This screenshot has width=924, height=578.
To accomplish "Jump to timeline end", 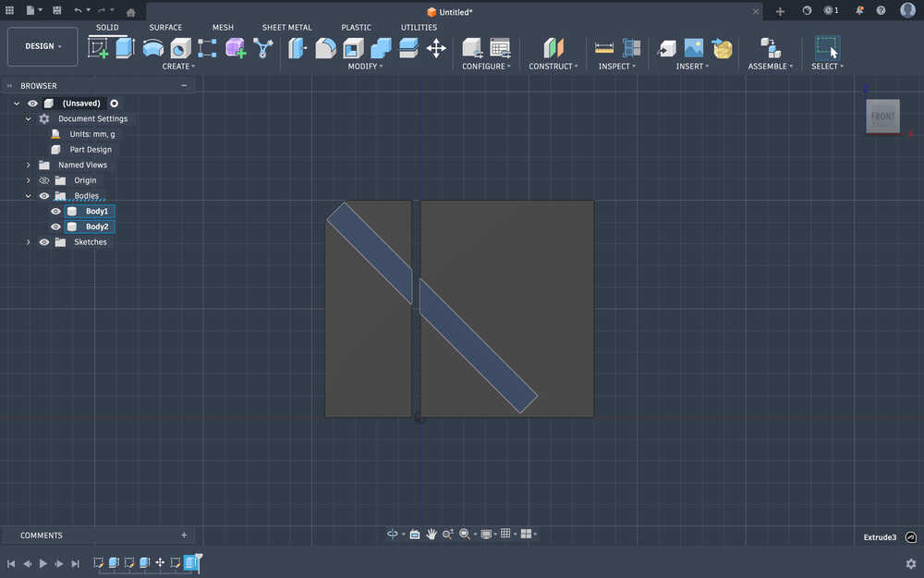I will click(x=76, y=563).
